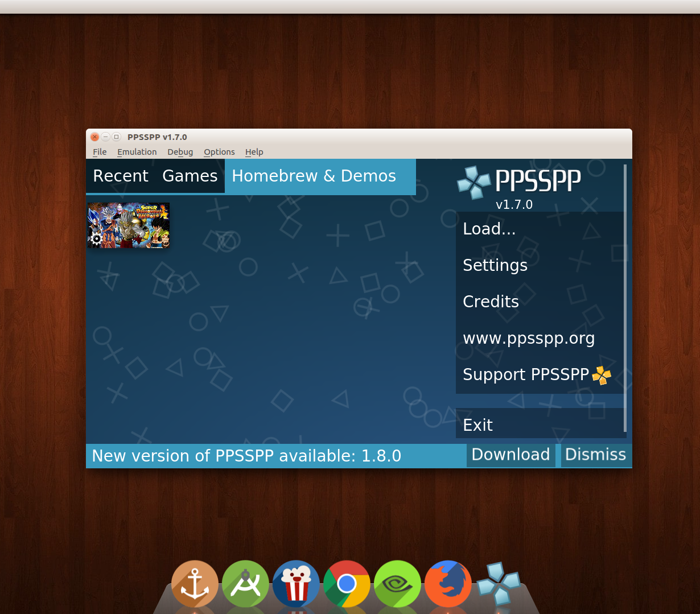Click the PPSSPP icon next to Support PPSSPP
Viewport: 700px width, 614px height.
[x=602, y=375]
